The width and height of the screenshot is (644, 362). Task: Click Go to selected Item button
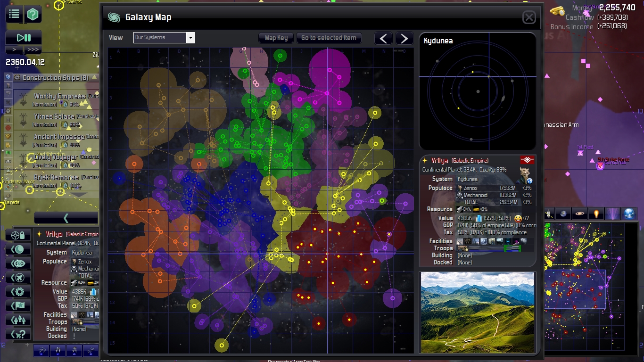click(329, 38)
